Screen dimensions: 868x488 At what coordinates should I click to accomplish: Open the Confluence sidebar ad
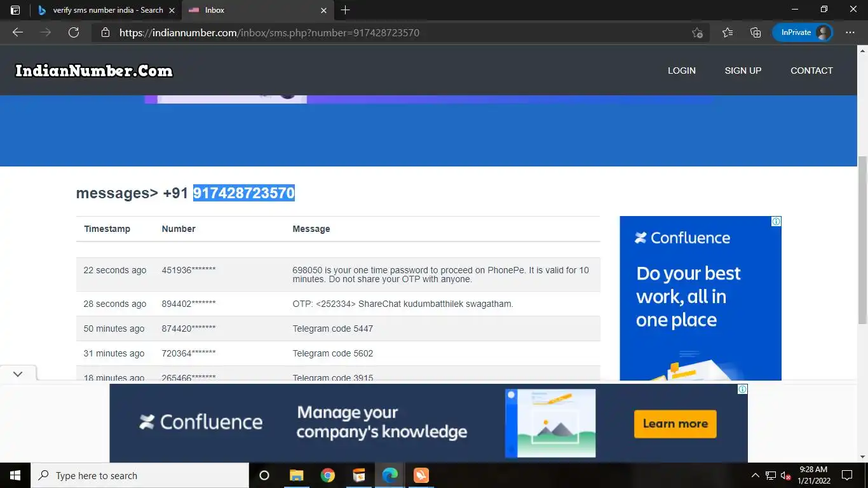(700, 298)
